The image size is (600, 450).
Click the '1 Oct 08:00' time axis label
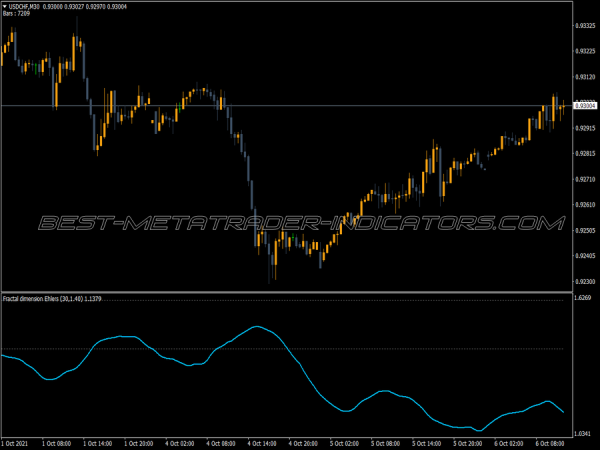point(56,443)
